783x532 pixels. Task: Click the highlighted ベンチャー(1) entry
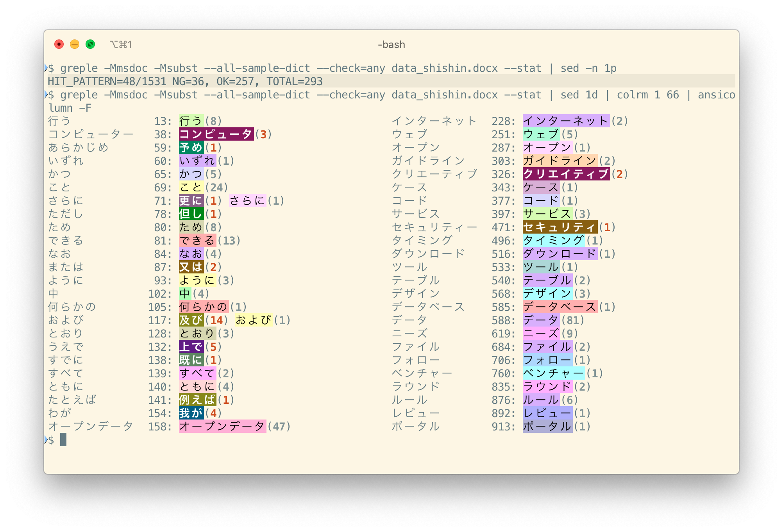point(554,373)
